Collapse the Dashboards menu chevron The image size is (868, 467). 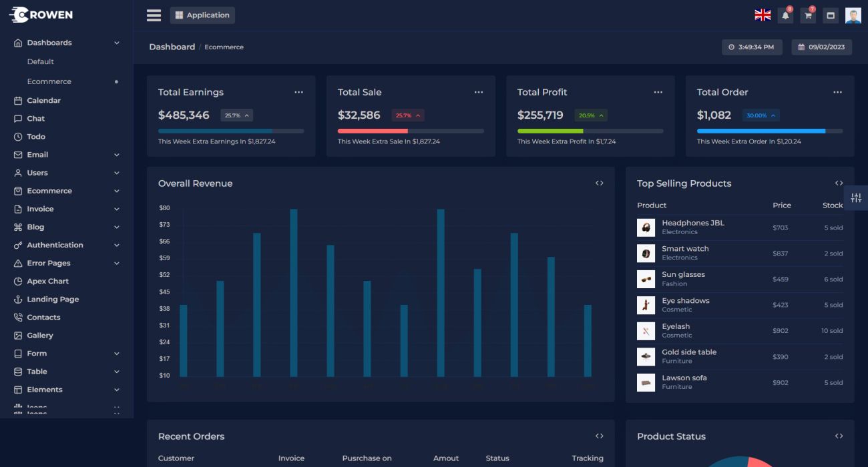(x=117, y=43)
